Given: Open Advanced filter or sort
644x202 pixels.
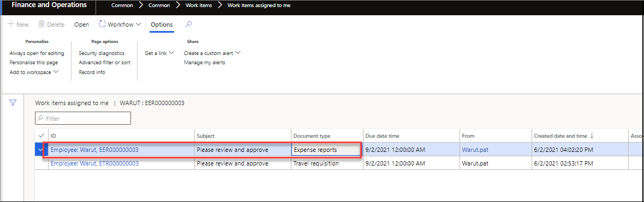Looking at the screenshot, I should pyautogui.click(x=105, y=63).
